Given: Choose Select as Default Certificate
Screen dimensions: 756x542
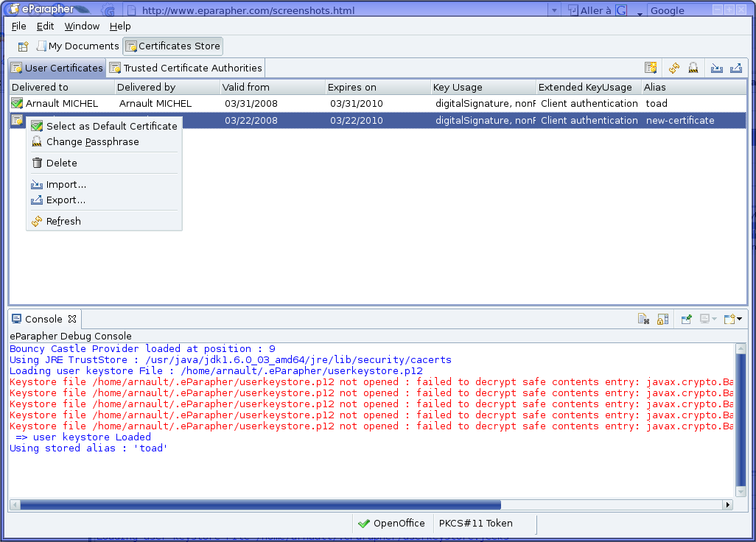Looking at the screenshot, I should tap(104, 126).
